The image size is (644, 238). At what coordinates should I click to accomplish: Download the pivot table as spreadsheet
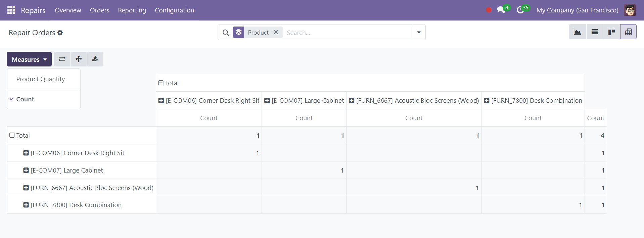pyautogui.click(x=95, y=59)
